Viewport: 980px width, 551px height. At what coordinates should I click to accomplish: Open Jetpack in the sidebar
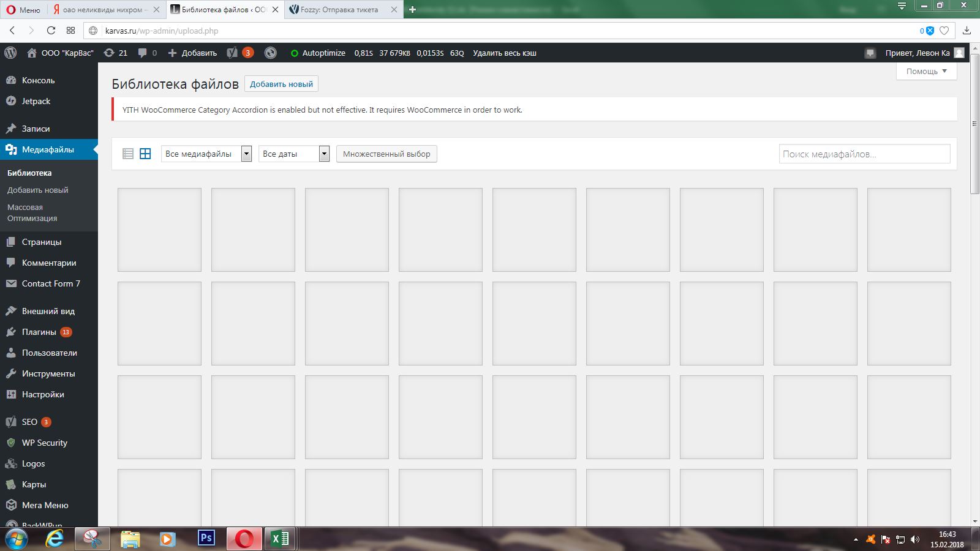click(49, 101)
